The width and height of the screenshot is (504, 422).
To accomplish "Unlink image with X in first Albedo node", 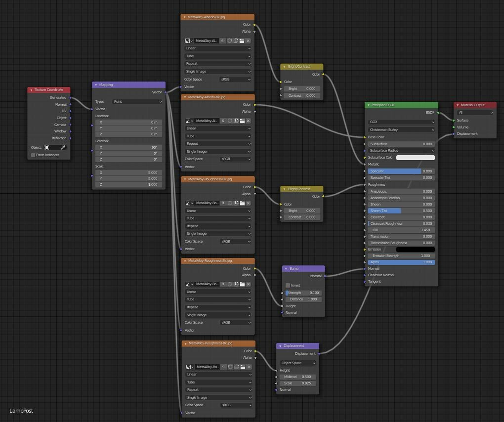I will pyautogui.click(x=248, y=41).
